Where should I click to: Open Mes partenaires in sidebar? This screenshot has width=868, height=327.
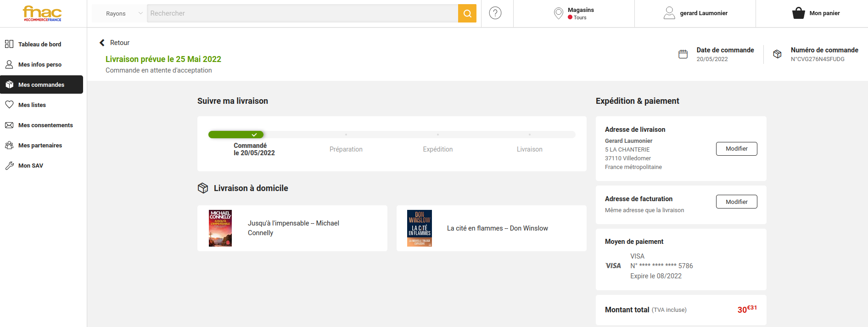pos(40,146)
